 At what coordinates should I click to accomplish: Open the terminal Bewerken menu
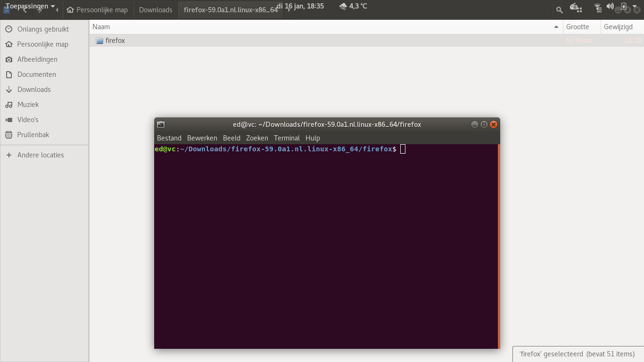point(202,138)
